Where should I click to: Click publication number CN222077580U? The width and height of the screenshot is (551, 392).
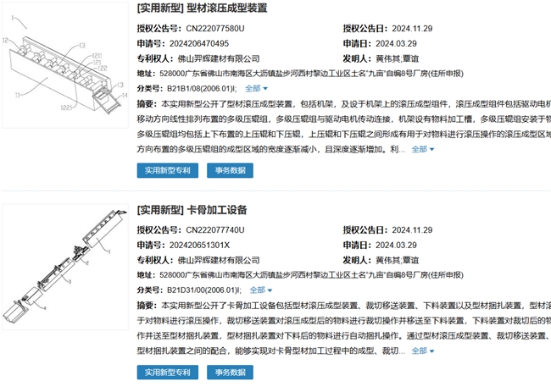[215, 29]
